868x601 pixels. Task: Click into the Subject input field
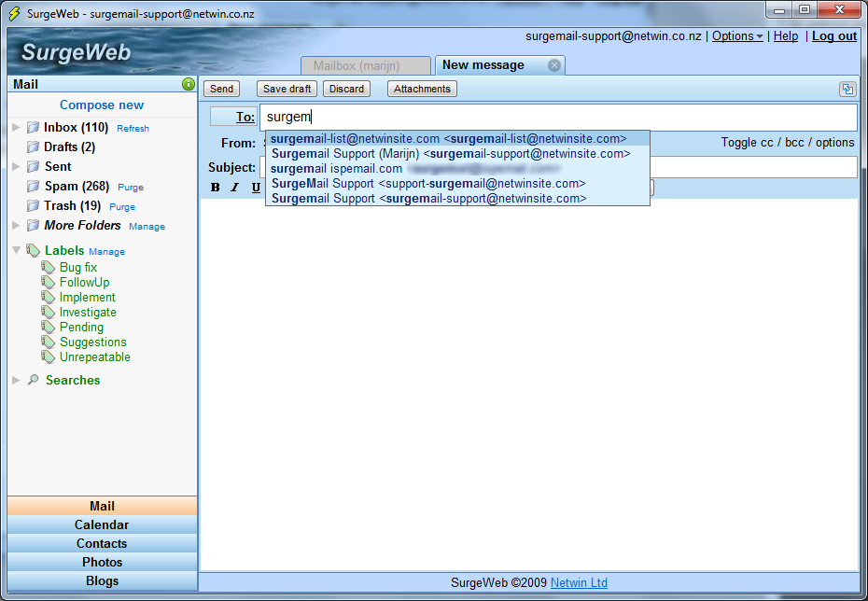coord(747,167)
